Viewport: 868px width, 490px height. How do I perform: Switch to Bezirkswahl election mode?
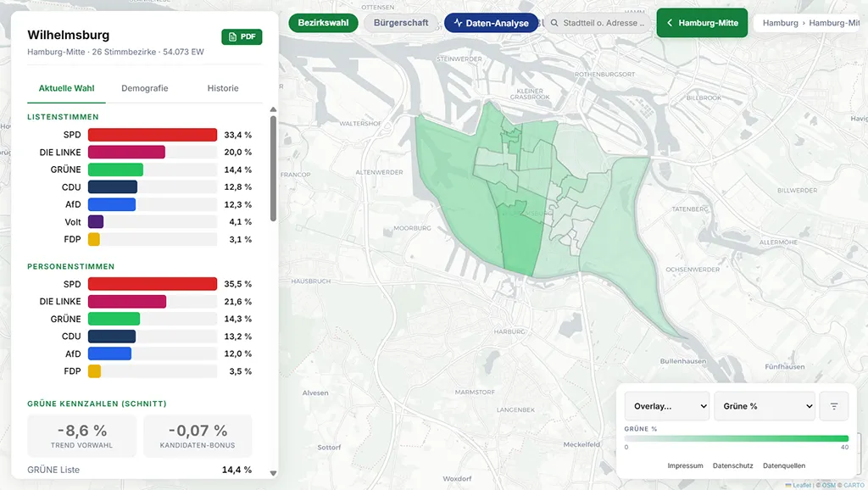(323, 23)
